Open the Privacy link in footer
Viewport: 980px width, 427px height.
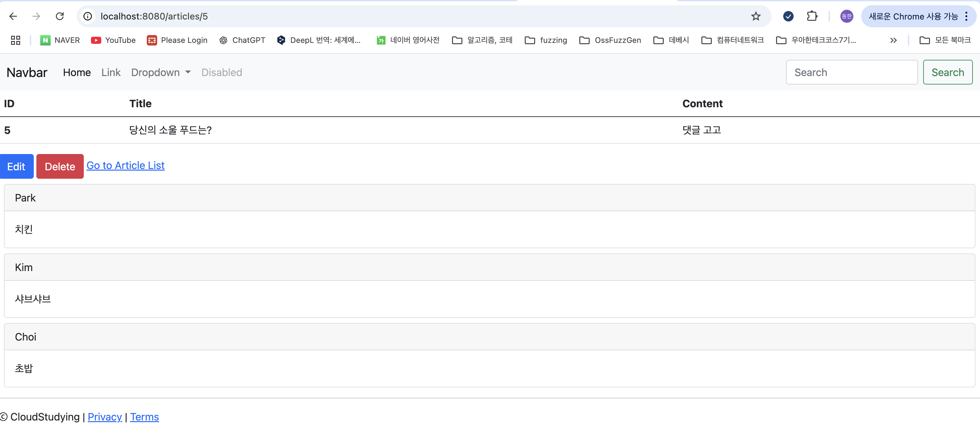(105, 417)
